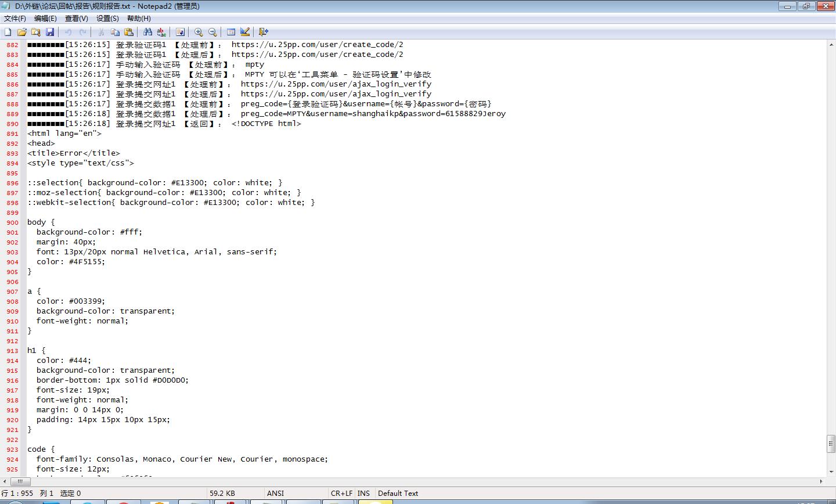Click the Exit door icon in toolbar
This screenshot has width=836, height=504.
(x=264, y=32)
